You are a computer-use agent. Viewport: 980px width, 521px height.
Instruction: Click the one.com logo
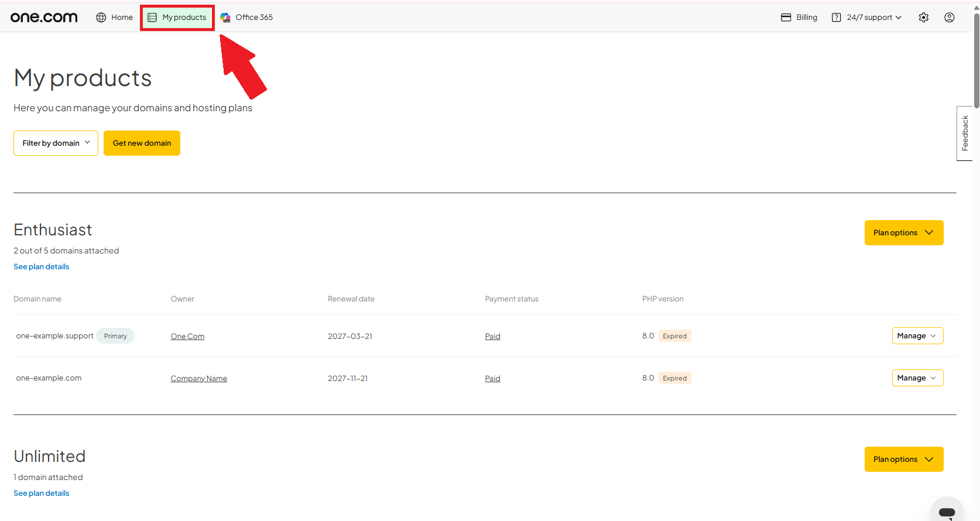[x=44, y=18]
